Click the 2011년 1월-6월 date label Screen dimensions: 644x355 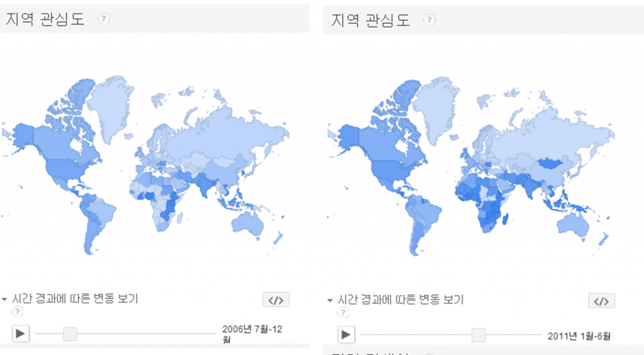click(x=579, y=335)
